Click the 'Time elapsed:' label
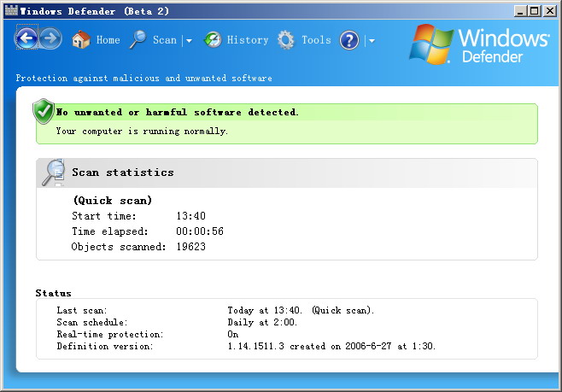 tap(110, 231)
